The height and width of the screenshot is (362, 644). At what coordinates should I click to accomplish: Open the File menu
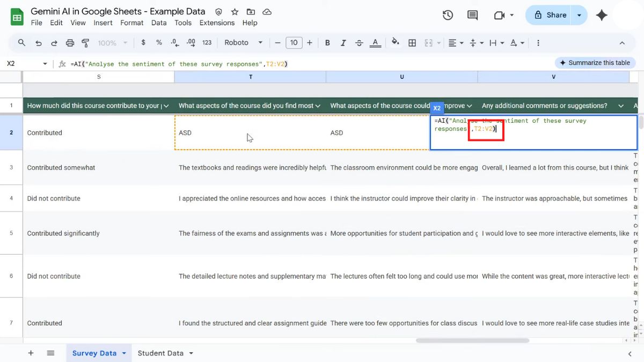pos(36,23)
